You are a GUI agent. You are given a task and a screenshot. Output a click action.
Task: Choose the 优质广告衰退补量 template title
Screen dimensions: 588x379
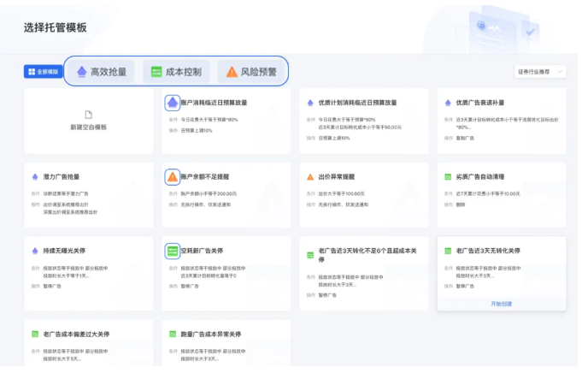[x=480, y=103]
